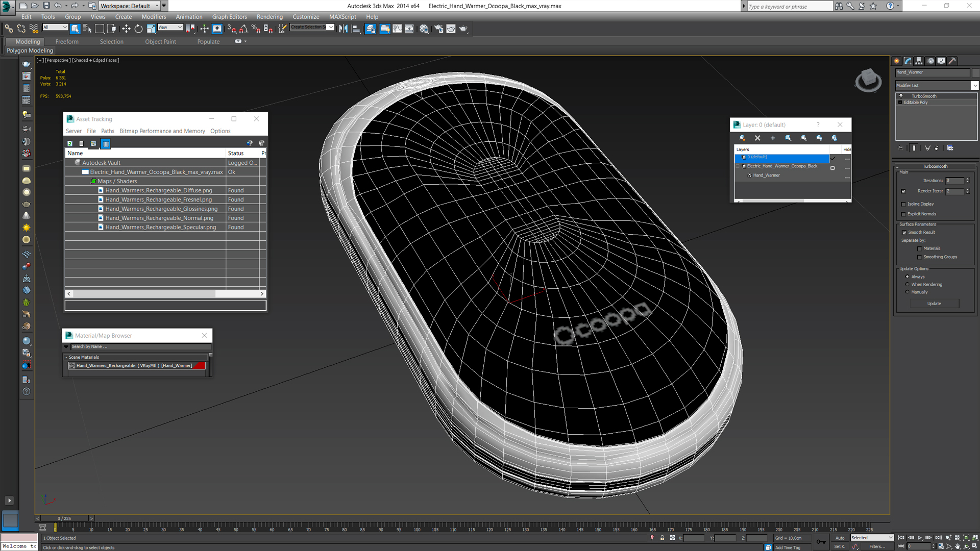Image resolution: width=980 pixels, height=551 pixels.
Task: Open the Rendering menu
Action: pos(269,17)
